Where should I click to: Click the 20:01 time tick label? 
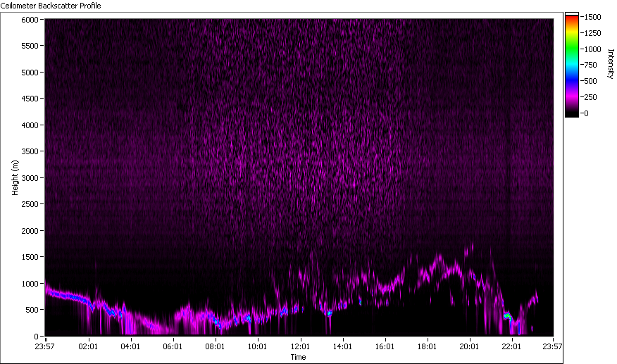pyautogui.click(x=469, y=346)
